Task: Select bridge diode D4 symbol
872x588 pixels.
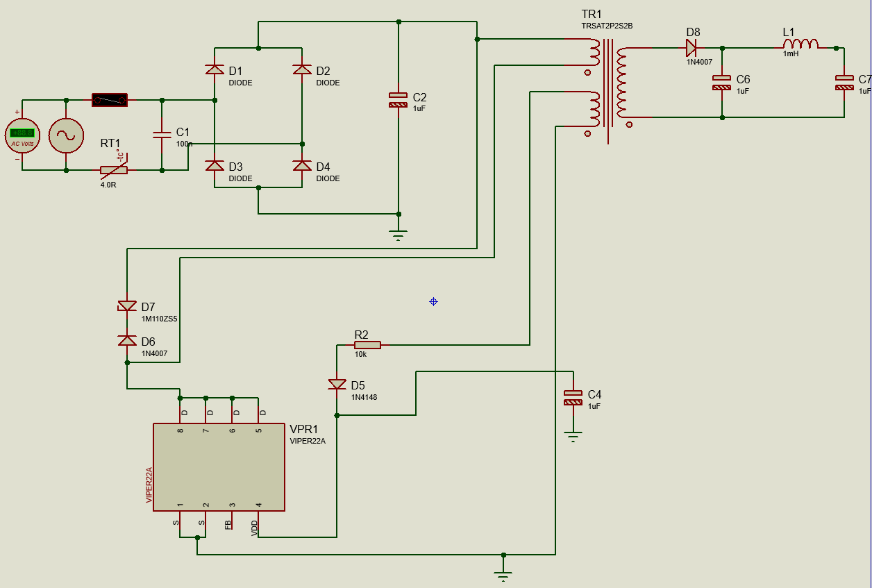Action: point(302,165)
